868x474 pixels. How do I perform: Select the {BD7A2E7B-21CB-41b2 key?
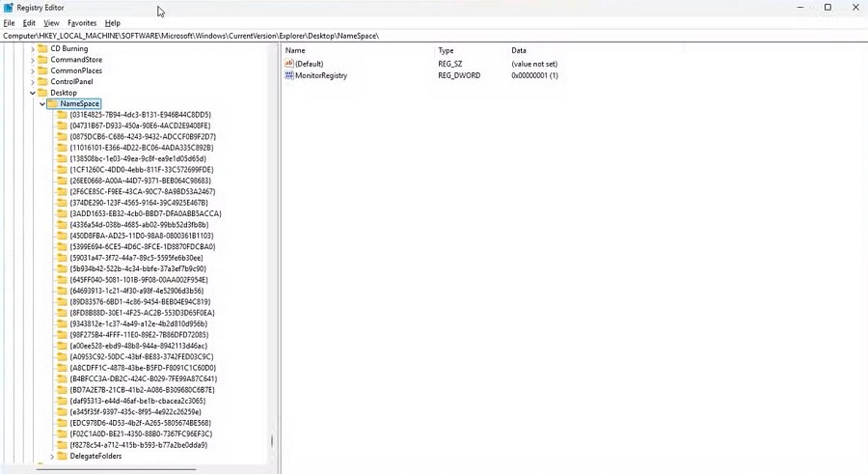[x=143, y=390]
